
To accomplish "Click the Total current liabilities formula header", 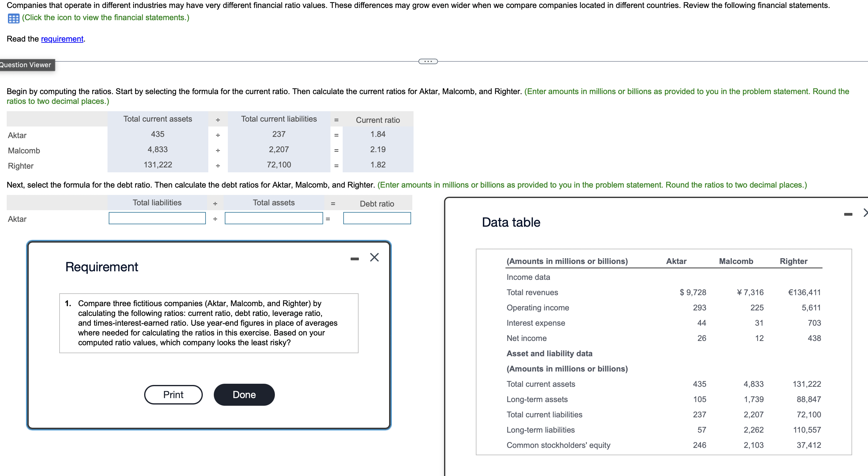I will (x=279, y=119).
